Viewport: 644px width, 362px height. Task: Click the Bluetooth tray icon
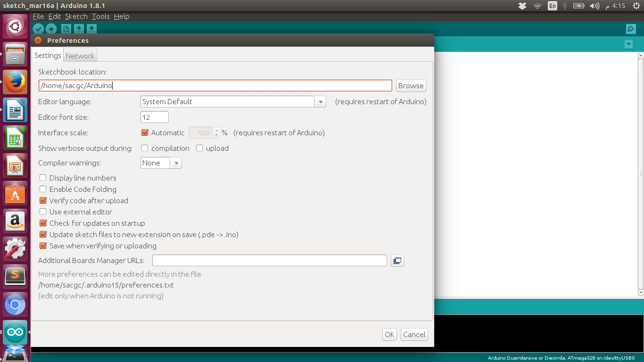(x=565, y=6)
